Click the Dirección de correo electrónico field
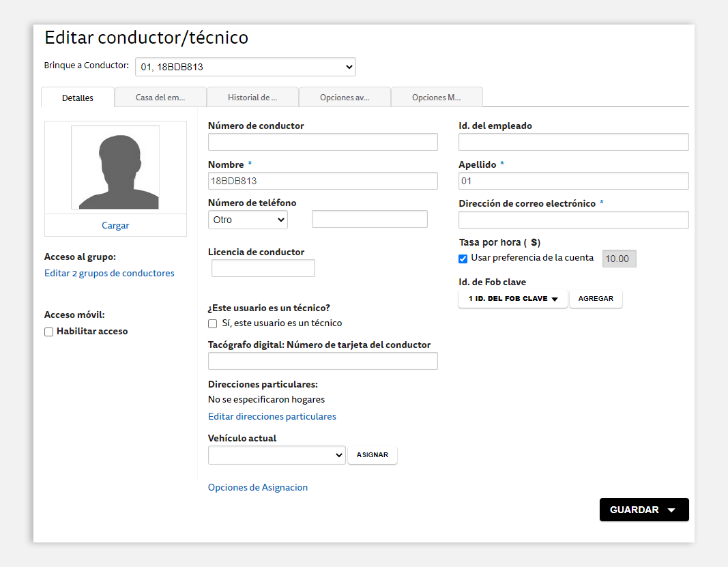The width and height of the screenshot is (728, 567). point(573,220)
